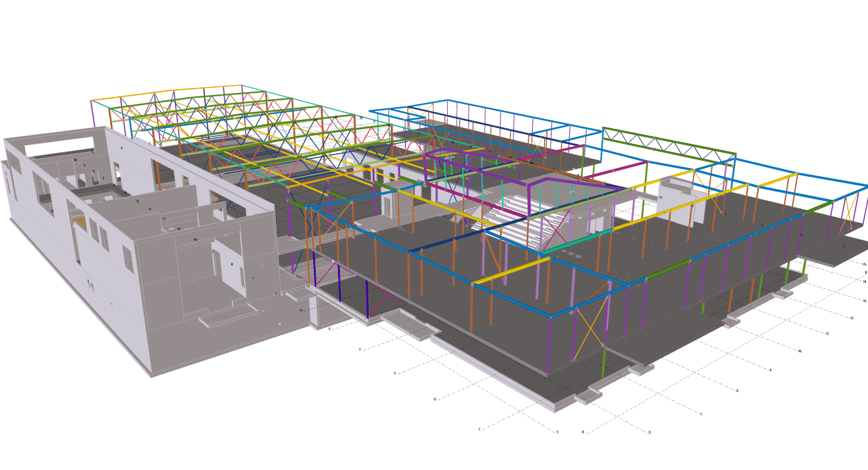Select grid axis label 10 on right
Viewport: 868px width, 470px height.
pos(799,351)
